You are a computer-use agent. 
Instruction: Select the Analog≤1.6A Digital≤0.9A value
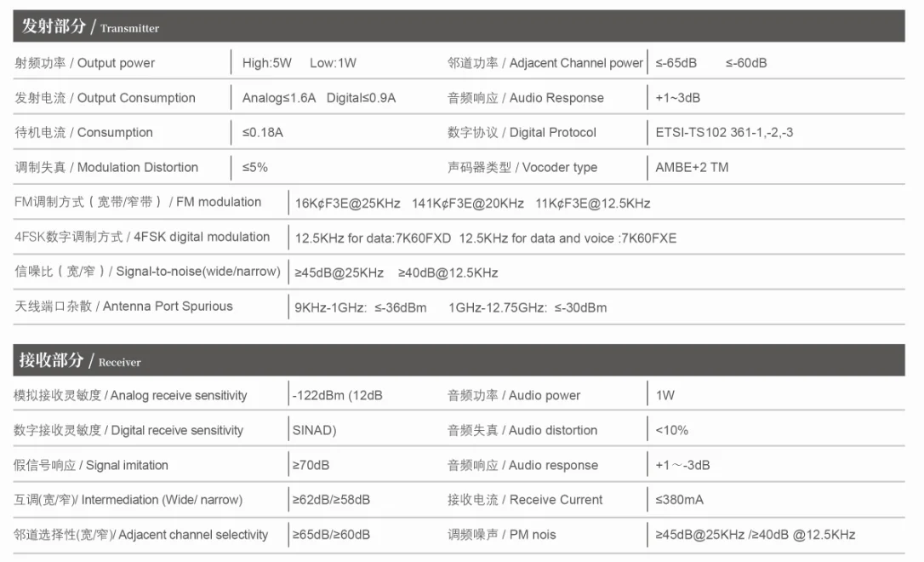[x=318, y=98]
